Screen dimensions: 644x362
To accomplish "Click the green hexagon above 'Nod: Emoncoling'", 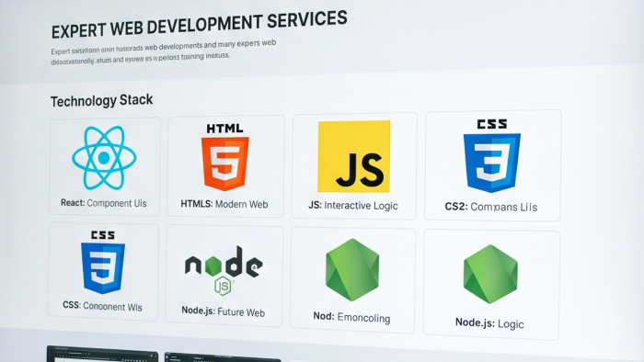I will 352,270.
